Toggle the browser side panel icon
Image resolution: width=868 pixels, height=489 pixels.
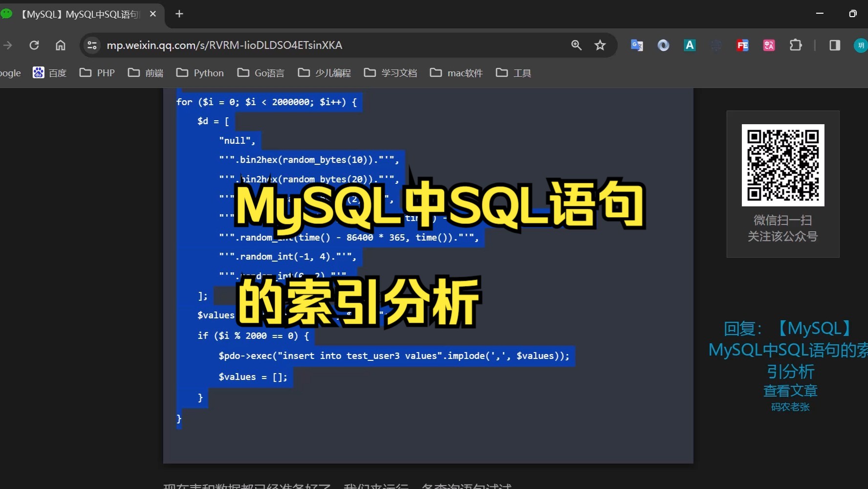(x=835, y=45)
